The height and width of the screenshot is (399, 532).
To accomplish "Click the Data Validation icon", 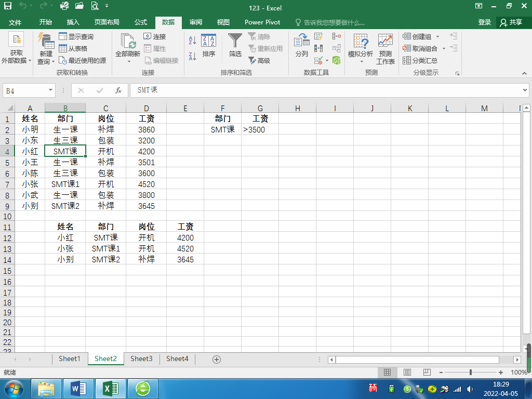I will (x=318, y=60).
